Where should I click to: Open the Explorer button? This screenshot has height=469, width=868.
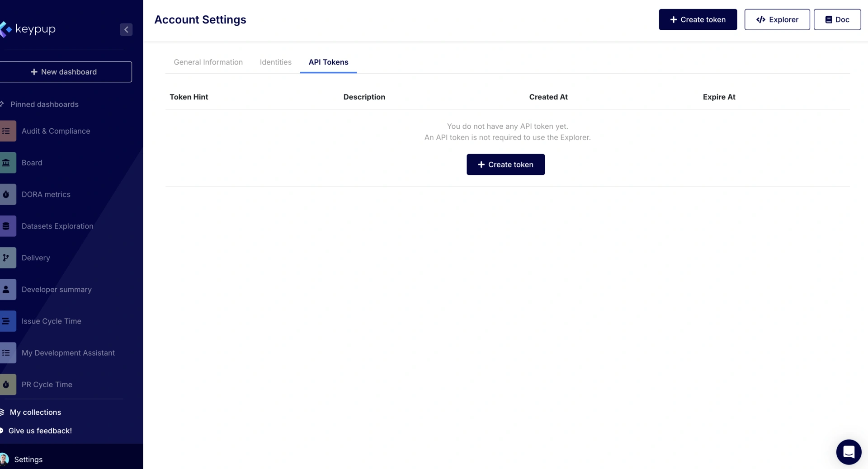(x=777, y=20)
